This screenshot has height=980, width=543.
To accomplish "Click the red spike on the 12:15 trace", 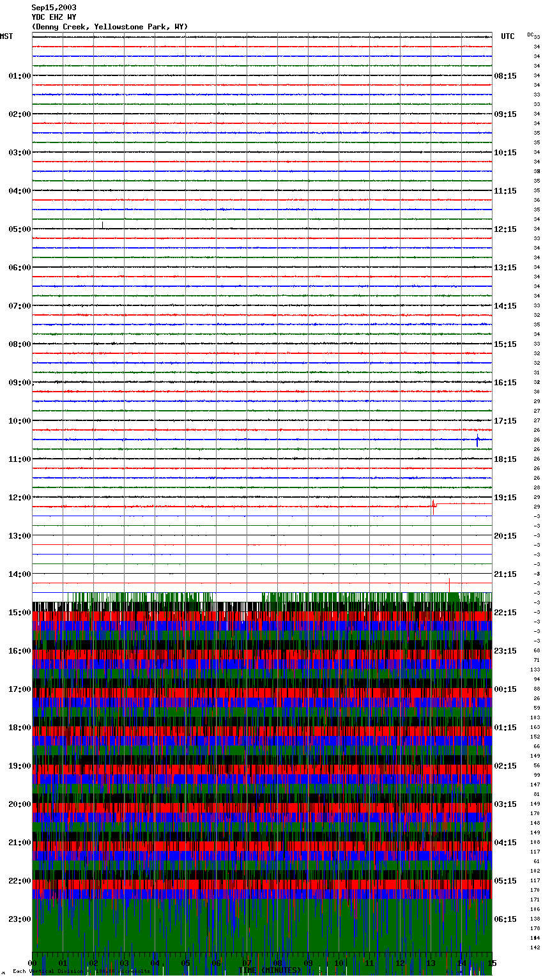I will 434,507.
